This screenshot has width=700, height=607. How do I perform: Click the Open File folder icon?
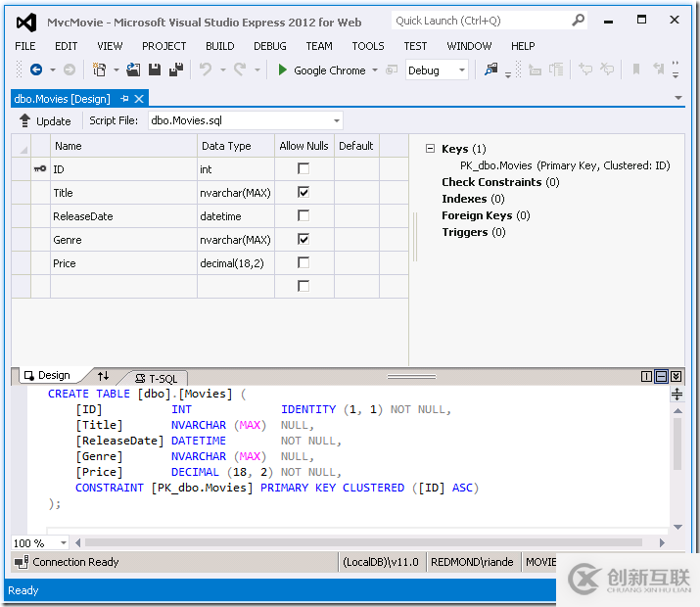click(x=133, y=70)
